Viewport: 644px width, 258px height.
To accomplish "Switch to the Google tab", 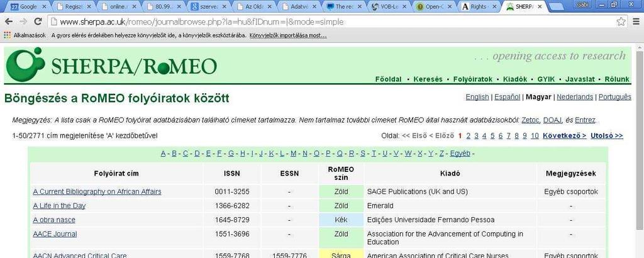I will (x=28, y=6).
